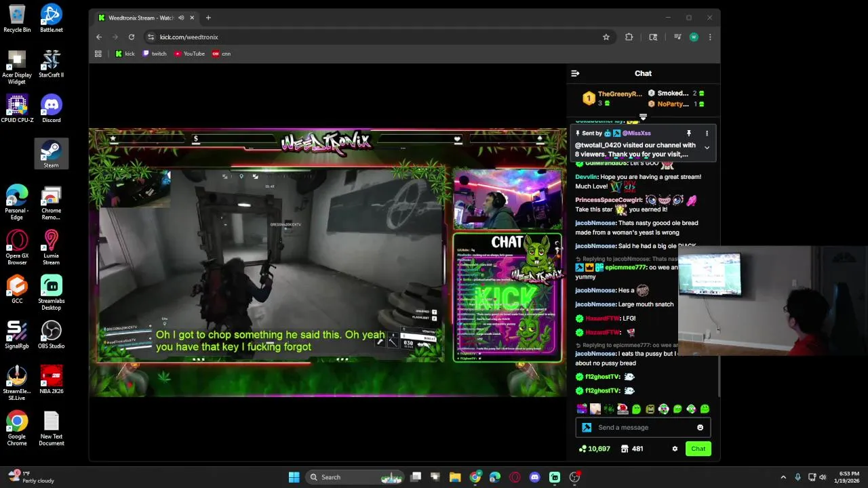The image size is (868, 488).
Task: Click the @MissXss username in pinned message
Action: (636, 134)
